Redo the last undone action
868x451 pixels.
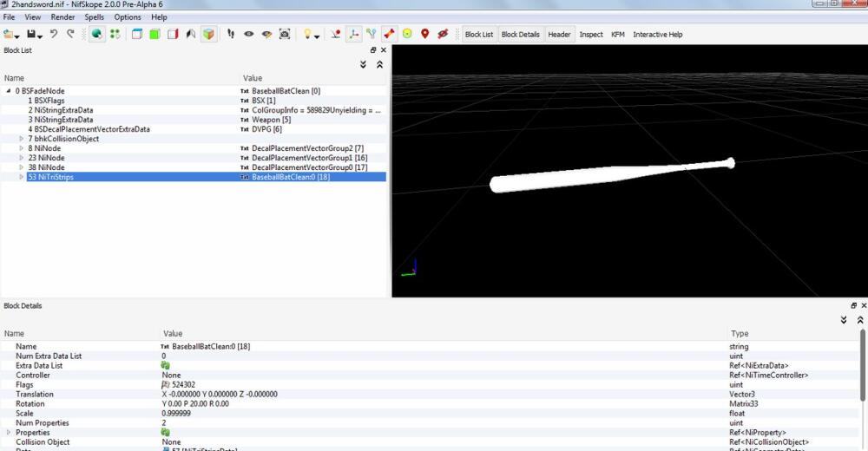[x=71, y=35]
